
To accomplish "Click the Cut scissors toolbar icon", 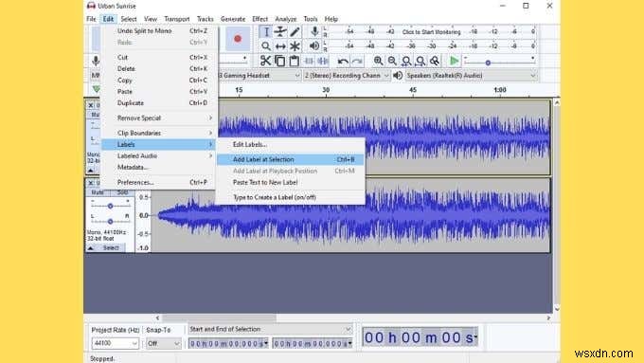I will click(266, 61).
